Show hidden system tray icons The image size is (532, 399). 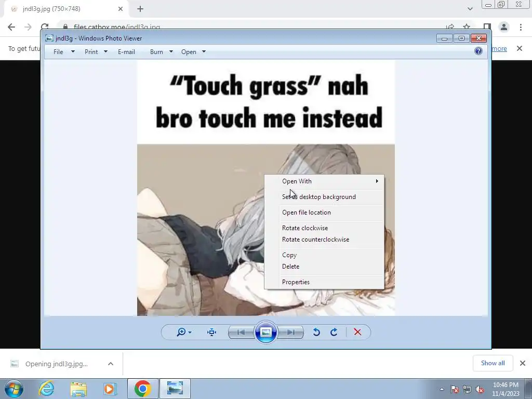click(442, 389)
